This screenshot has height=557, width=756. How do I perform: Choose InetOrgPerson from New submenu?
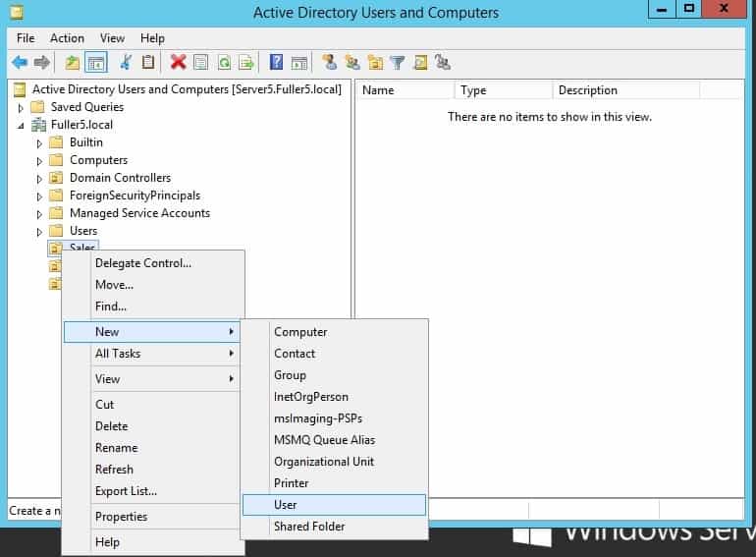[x=334, y=397]
